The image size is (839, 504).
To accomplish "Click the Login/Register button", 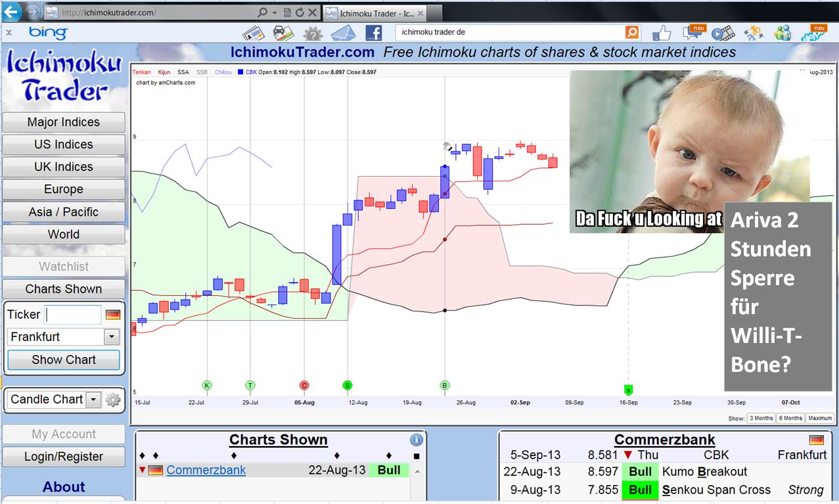I will (64, 457).
